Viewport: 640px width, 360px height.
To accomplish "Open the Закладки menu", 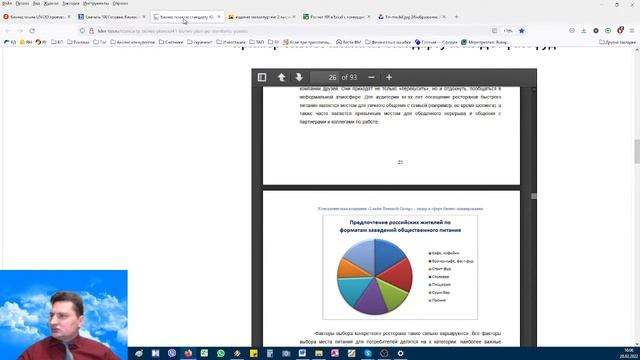I will tap(71, 3).
